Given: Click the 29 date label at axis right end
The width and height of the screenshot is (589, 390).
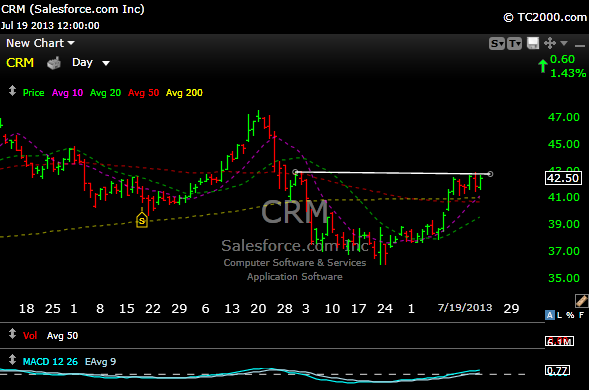Looking at the screenshot, I should [511, 308].
